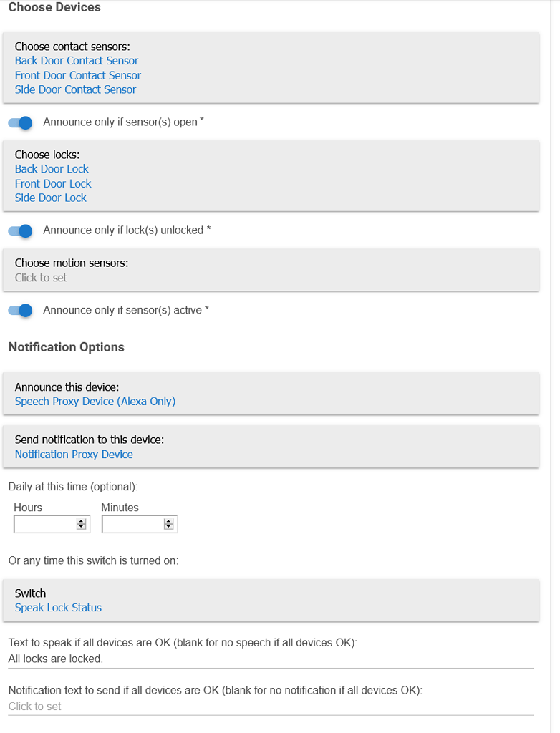The height and width of the screenshot is (733, 560).
Task: Open the Speak Lock Status switch
Action: pyautogui.click(x=58, y=607)
